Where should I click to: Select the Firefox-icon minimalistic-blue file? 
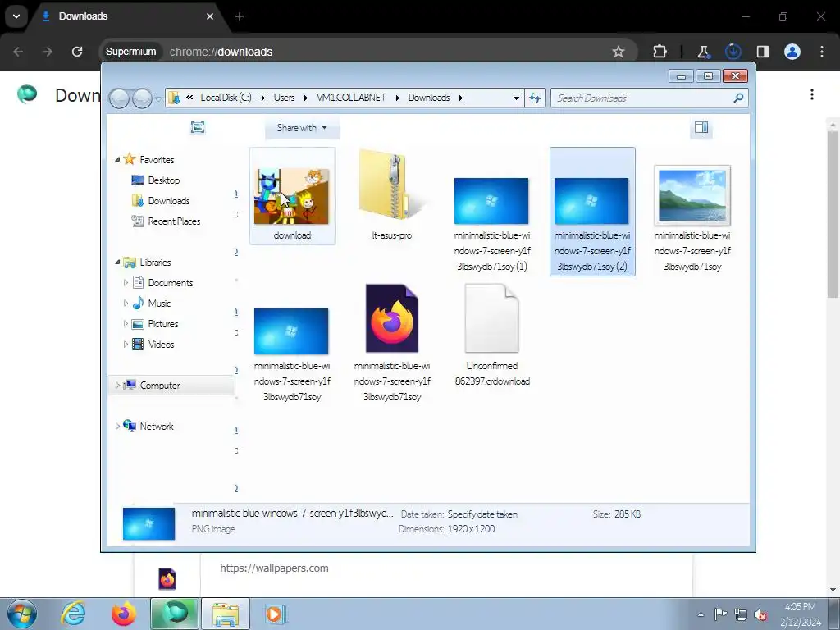[392, 343]
